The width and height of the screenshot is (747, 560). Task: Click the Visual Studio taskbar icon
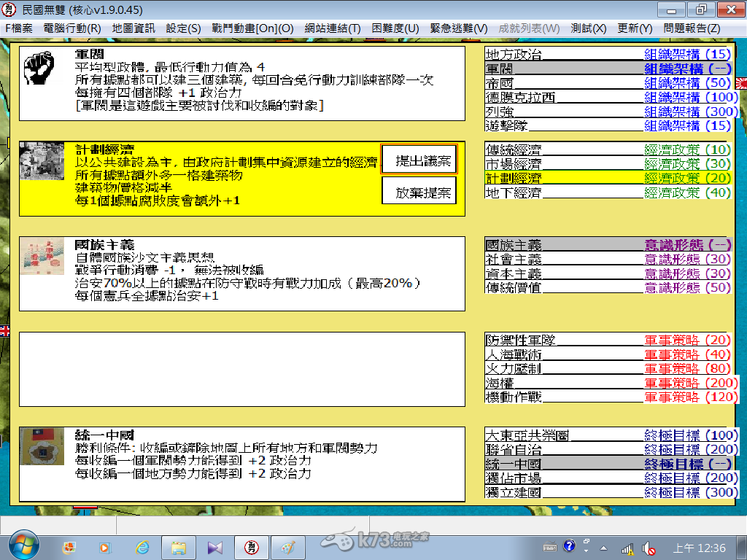pos(214,547)
